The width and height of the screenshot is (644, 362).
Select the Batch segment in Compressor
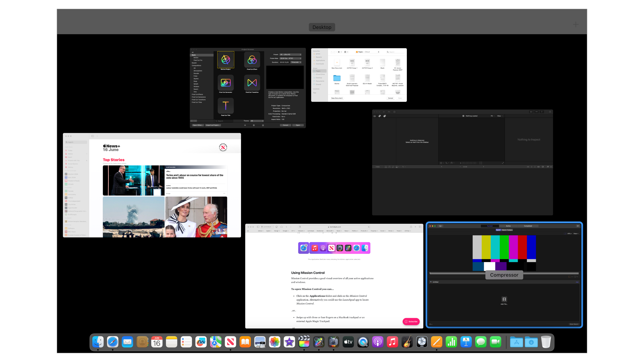[x=498, y=230]
